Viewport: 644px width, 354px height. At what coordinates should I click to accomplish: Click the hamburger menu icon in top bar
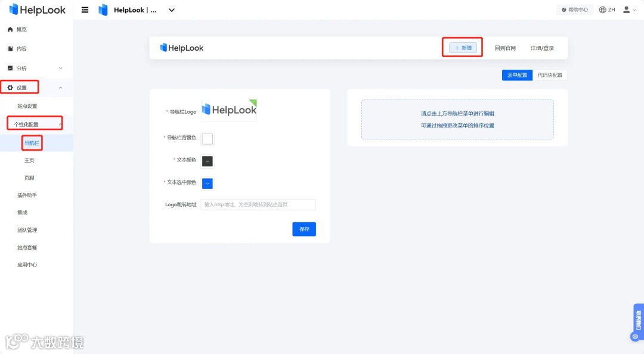(84, 10)
